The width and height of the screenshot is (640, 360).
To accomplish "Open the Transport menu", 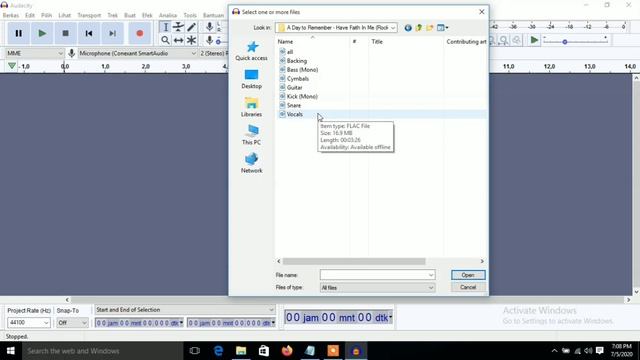I will click(x=89, y=15).
